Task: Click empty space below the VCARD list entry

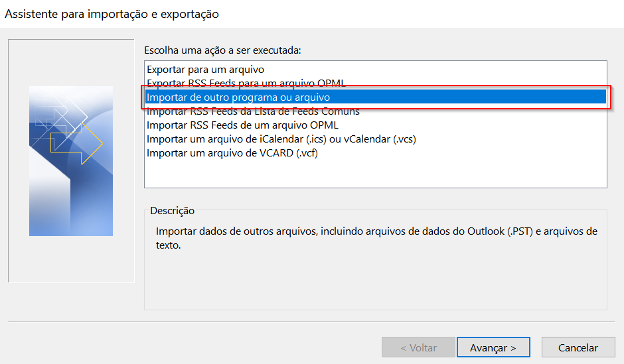Action: pyautogui.click(x=375, y=173)
